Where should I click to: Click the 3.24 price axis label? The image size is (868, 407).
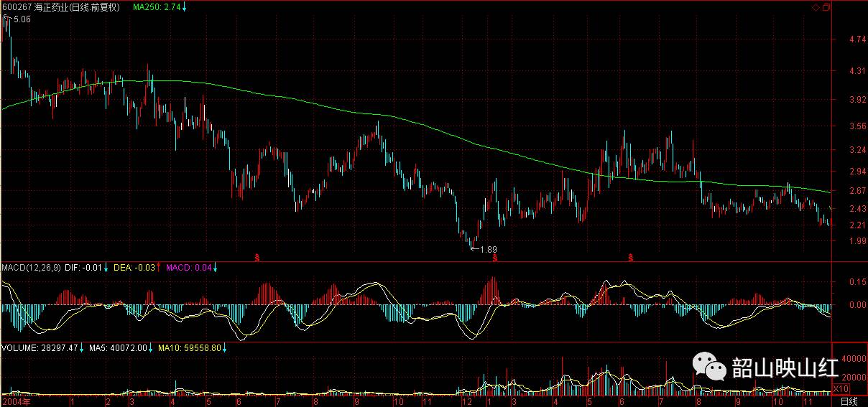(x=857, y=151)
